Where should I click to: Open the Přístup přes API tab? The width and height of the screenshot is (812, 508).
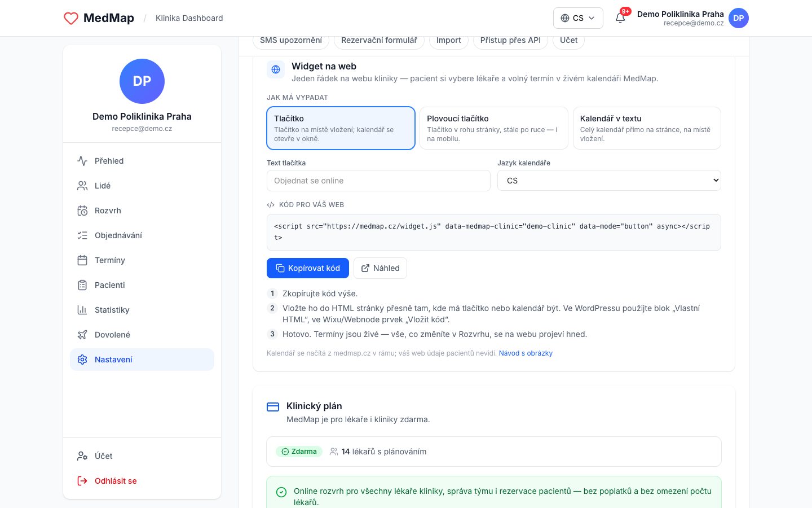coord(510,40)
